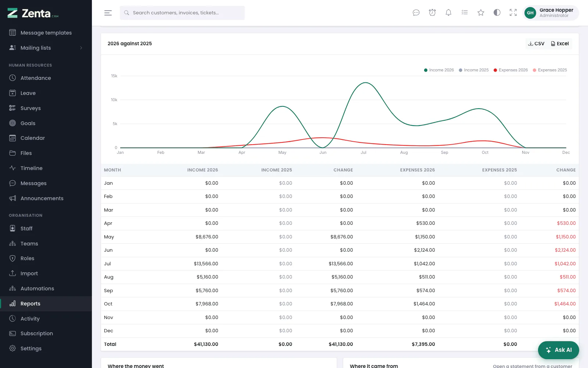The height and width of the screenshot is (368, 588).
Task: Click the Timeline pulse icon
Action: coord(12,168)
